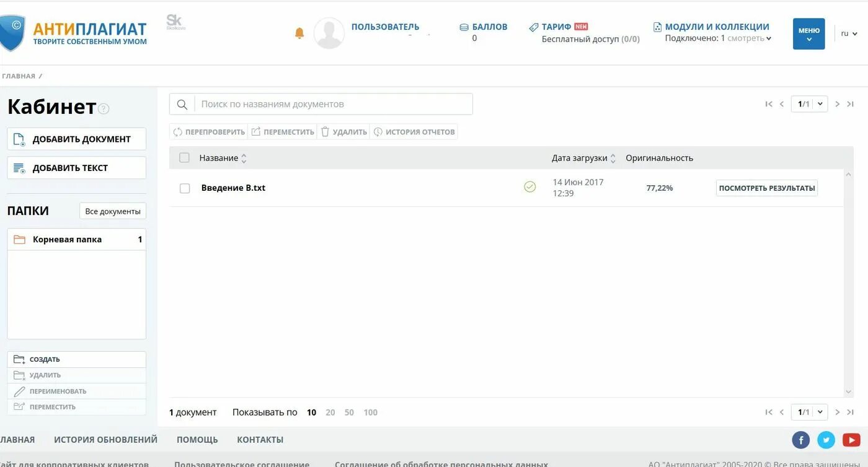Click the green check status icon
The image size is (868, 467).
pos(530,186)
